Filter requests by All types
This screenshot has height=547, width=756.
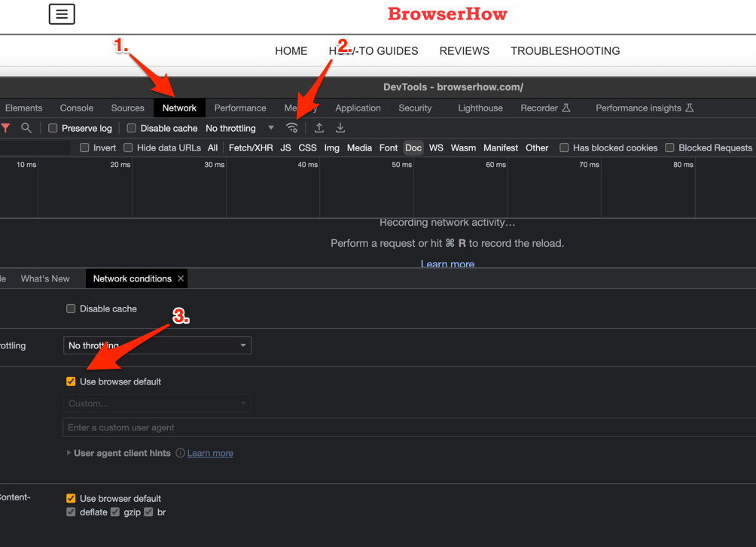(212, 148)
